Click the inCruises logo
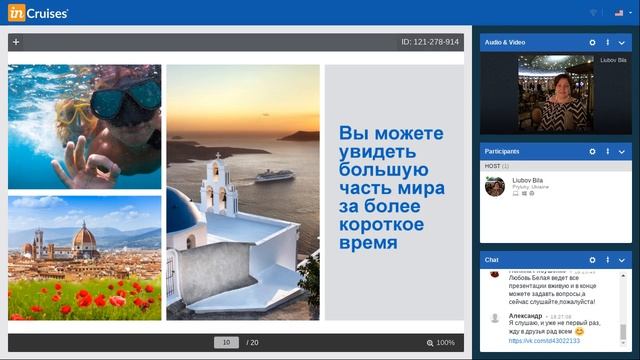The height and width of the screenshot is (360, 640). point(38,13)
